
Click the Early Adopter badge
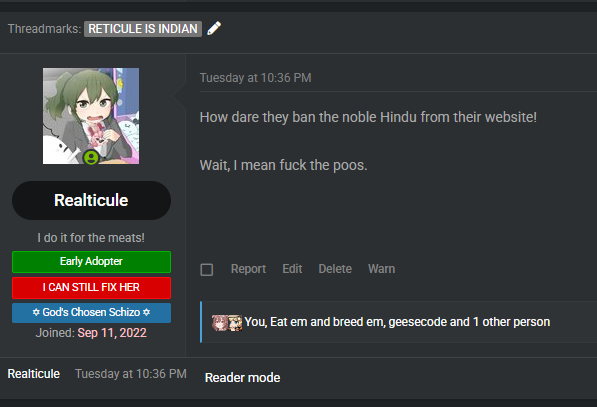point(91,262)
